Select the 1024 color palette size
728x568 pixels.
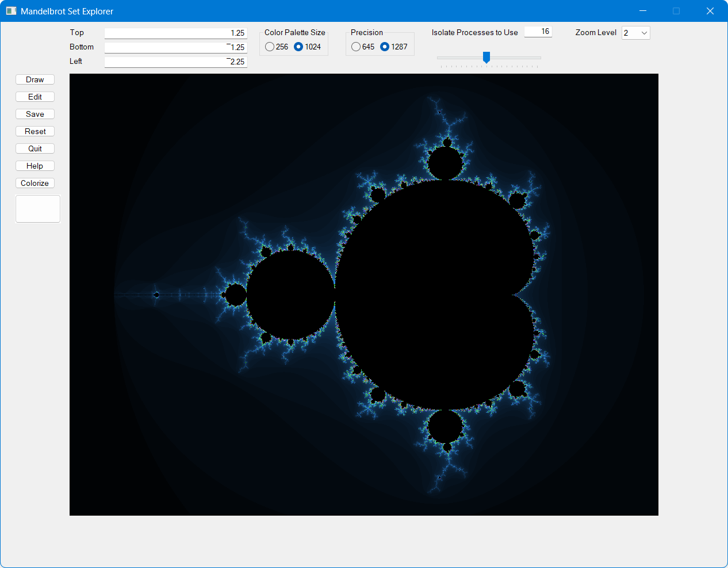click(x=308, y=47)
